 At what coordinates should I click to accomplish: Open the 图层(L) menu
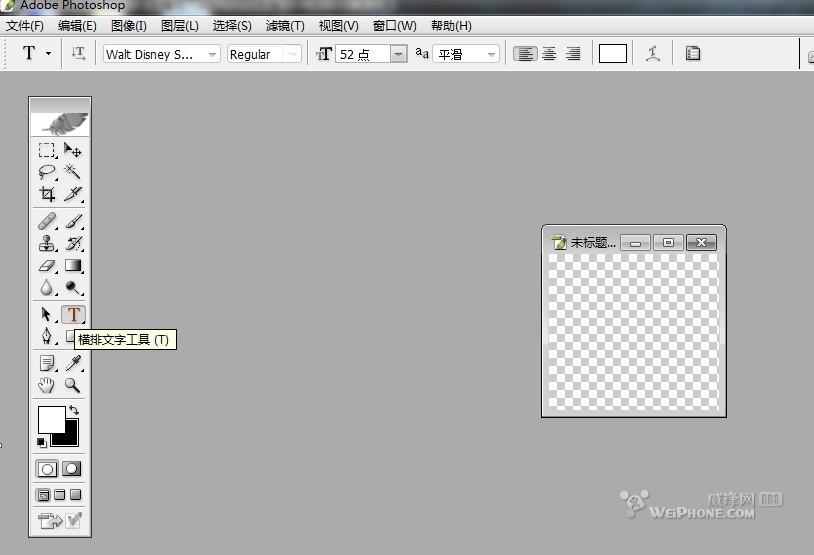click(180, 26)
